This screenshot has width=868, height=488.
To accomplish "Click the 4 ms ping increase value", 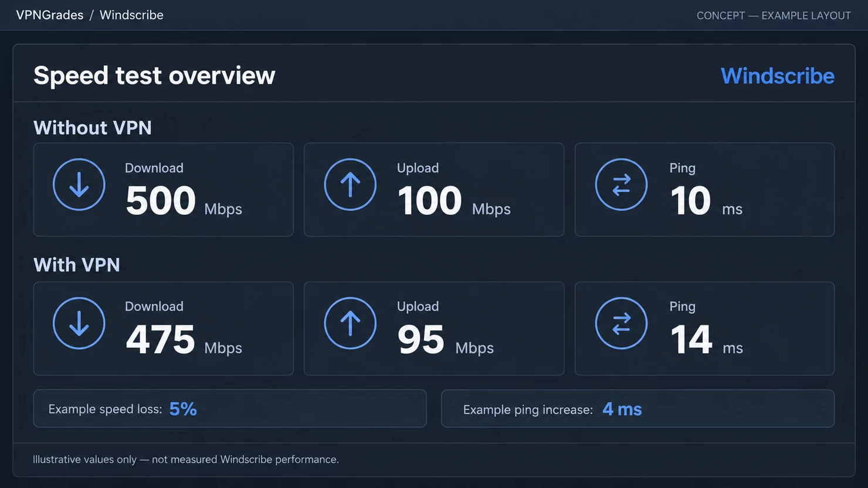I will click(x=622, y=409).
